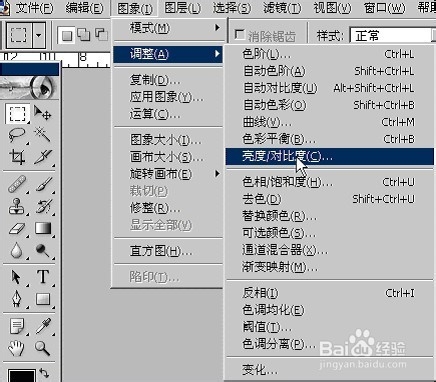436x382 pixels.
Task: Select the Brush tool
Action: click(43, 184)
